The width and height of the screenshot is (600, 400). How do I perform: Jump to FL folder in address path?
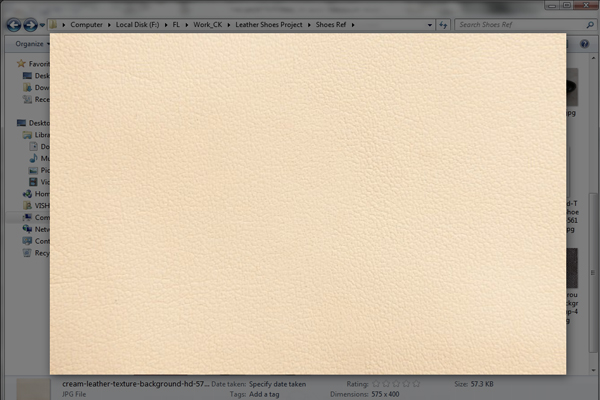pos(176,24)
